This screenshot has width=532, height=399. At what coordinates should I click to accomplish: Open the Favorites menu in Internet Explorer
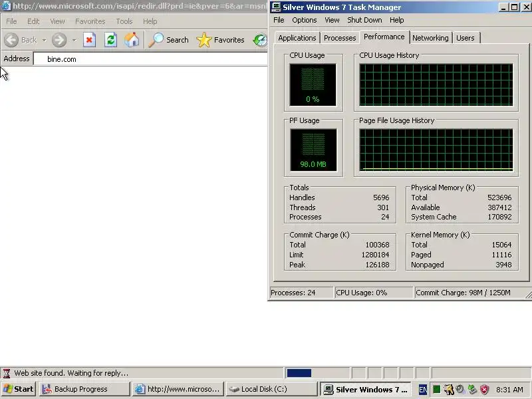pyautogui.click(x=90, y=21)
